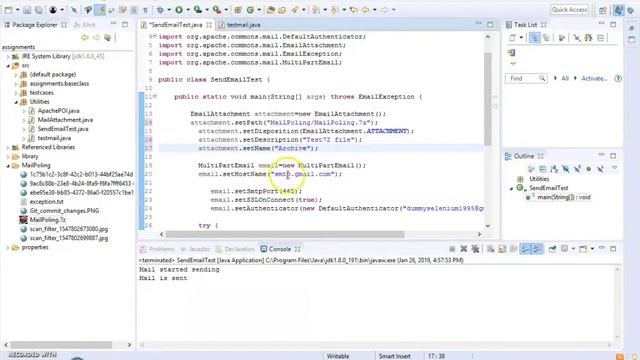Select main(String[]) : void in Outline
Viewport: 640px width, 360px height.
(x=563, y=198)
